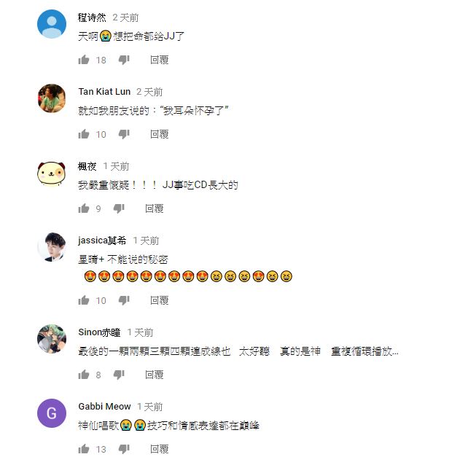476x465 pixels.
Task: Reply to 程诗然's comment
Action: click(x=160, y=60)
